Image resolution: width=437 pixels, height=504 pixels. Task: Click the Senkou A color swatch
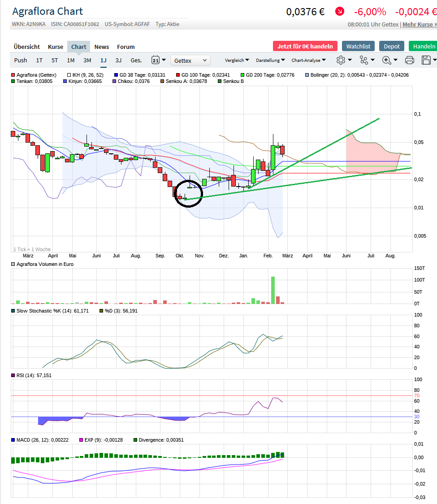(163, 82)
